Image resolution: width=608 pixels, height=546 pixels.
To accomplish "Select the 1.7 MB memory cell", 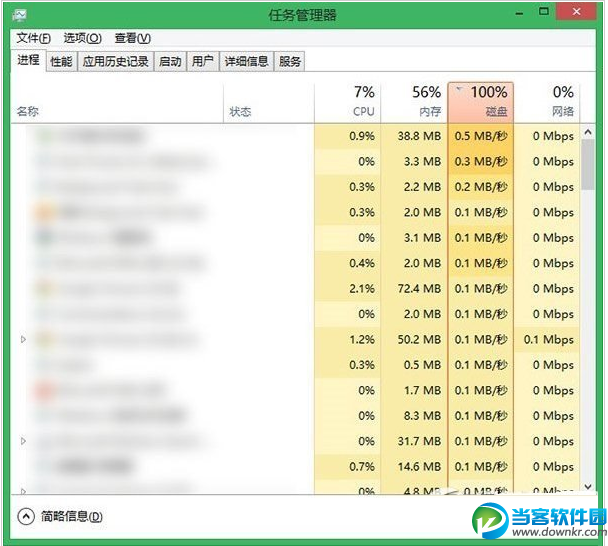I will (414, 390).
